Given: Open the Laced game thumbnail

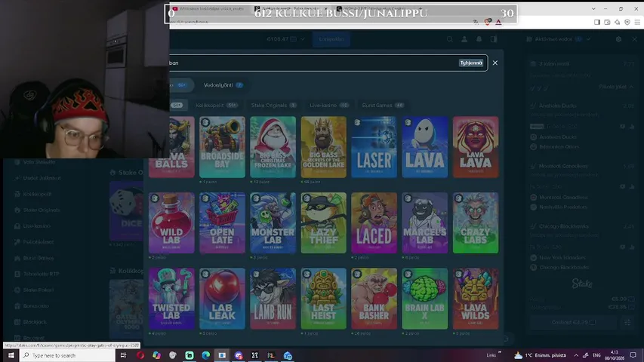Looking at the screenshot, I should pos(374,223).
